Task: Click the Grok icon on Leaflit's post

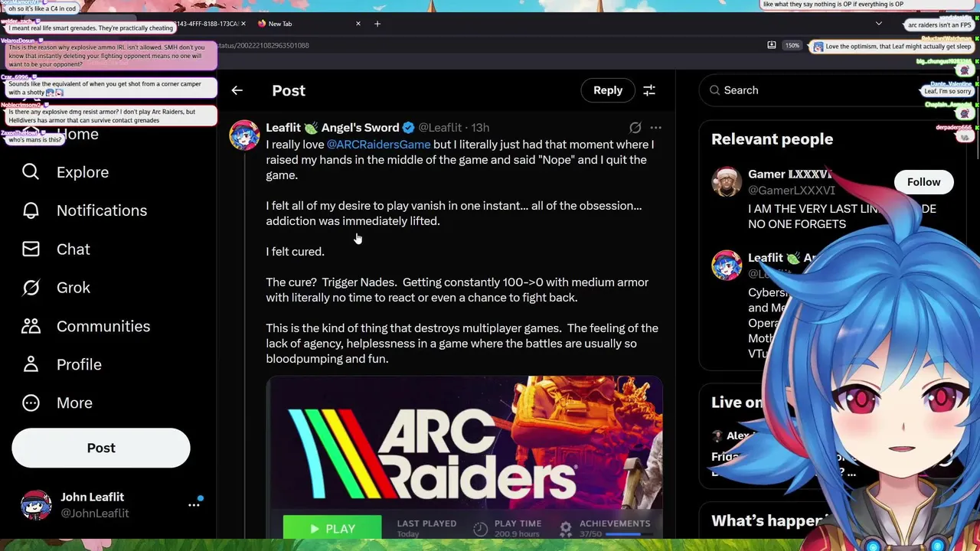Action: pos(635,128)
